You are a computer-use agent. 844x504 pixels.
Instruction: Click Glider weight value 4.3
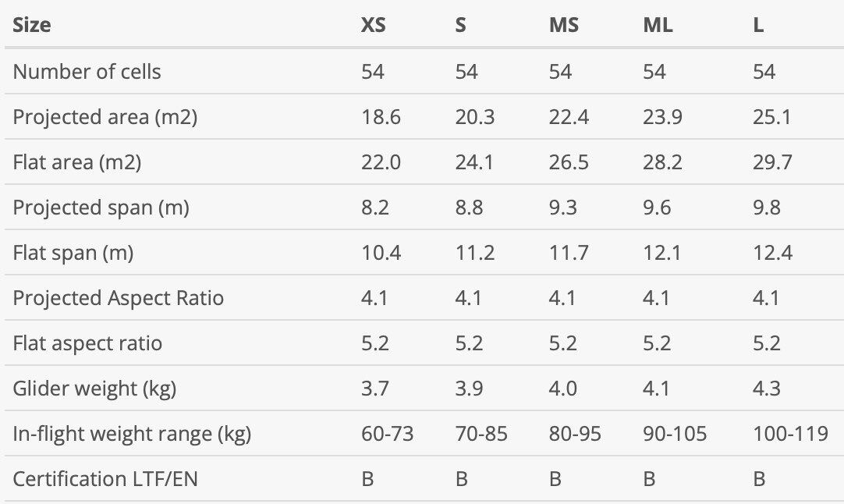tap(767, 389)
